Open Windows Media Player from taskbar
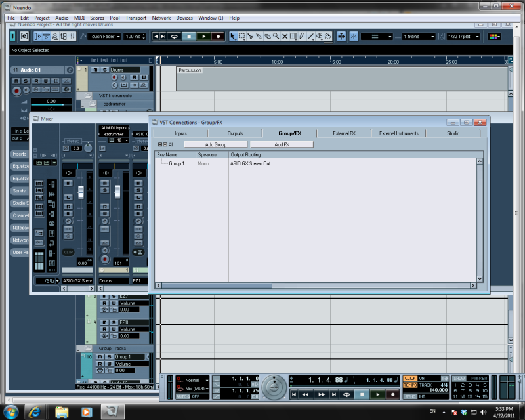The width and height of the screenshot is (525, 420). point(87,411)
